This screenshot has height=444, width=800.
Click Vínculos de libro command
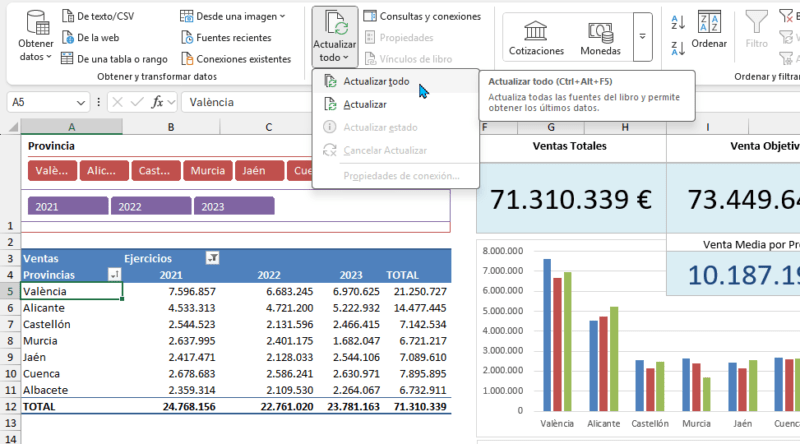point(409,59)
